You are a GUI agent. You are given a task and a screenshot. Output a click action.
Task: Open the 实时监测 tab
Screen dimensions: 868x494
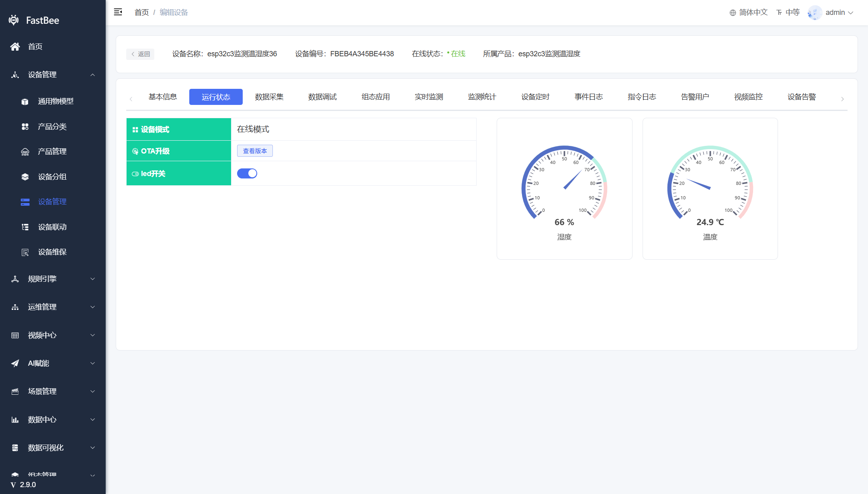[x=429, y=97]
